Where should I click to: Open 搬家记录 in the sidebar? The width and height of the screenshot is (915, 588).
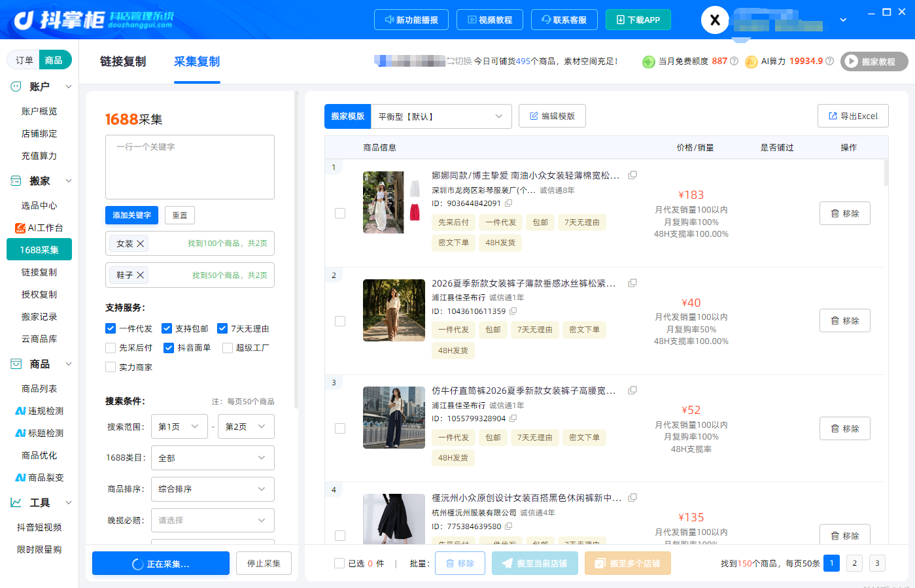point(39,317)
